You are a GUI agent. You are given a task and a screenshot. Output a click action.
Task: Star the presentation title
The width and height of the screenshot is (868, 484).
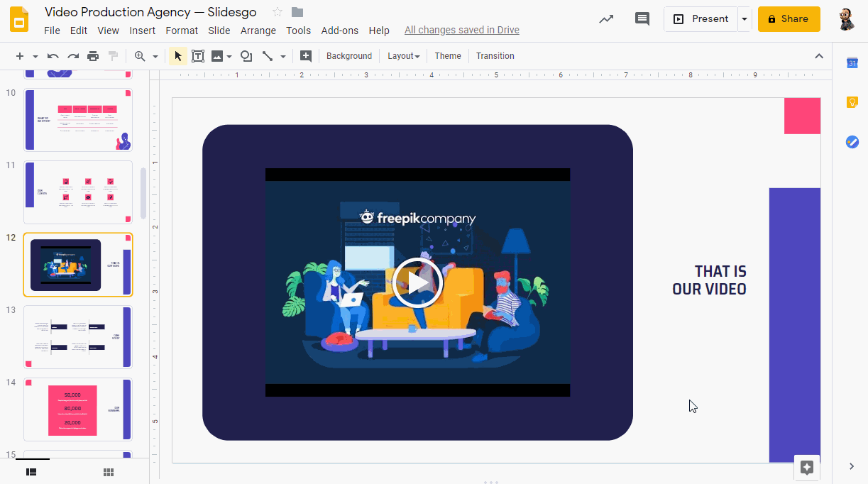click(x=278, y=12)
